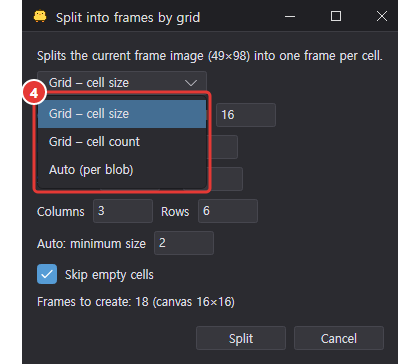Maximize the Split into frames dialog
This screenshot has width=398, height=364.
coord(336,16)
